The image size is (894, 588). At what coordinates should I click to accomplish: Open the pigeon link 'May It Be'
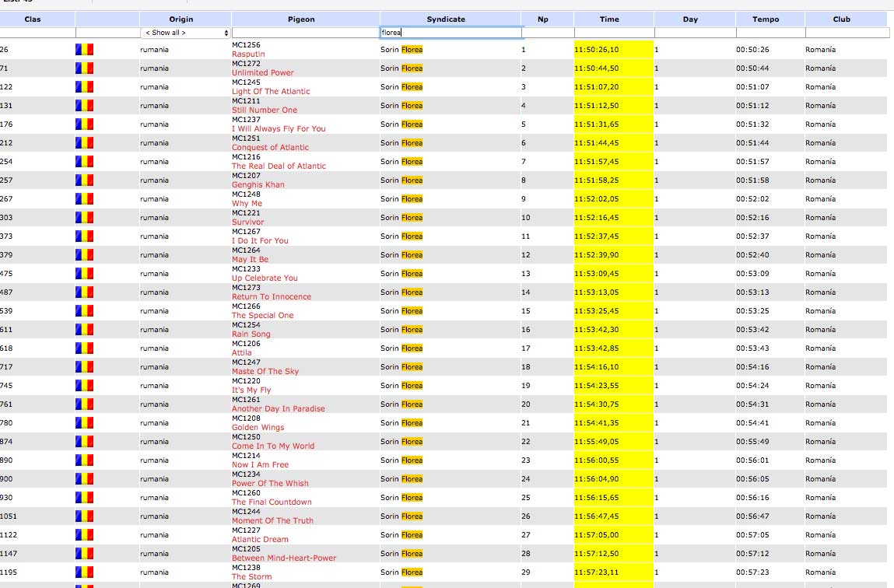click(x=250, y=259)
